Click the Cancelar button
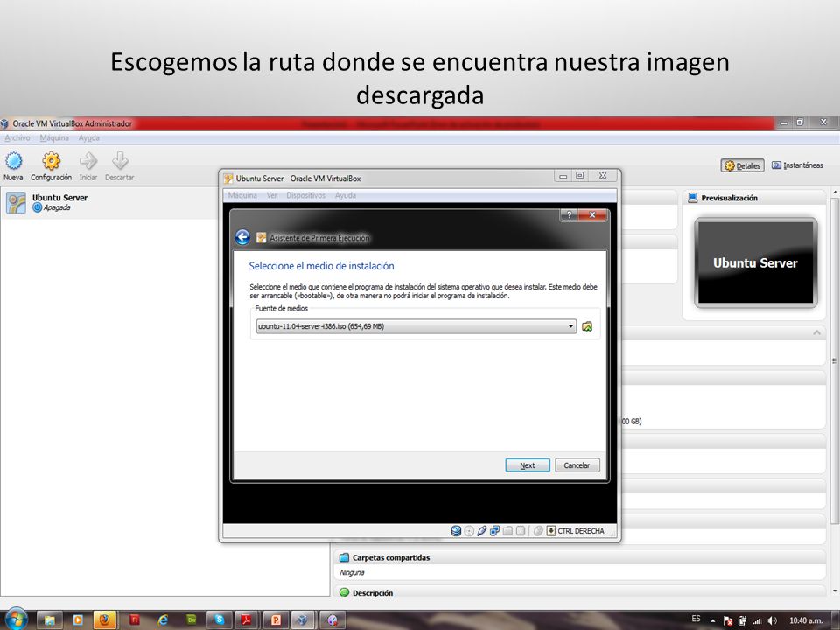This screenshot has height=630, width=840. pos(577,465)
